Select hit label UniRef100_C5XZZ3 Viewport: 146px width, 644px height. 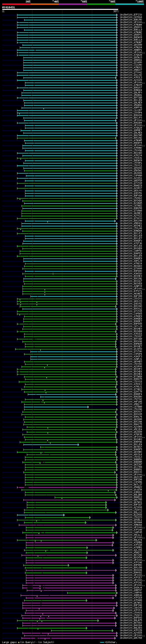coord(131,517)
